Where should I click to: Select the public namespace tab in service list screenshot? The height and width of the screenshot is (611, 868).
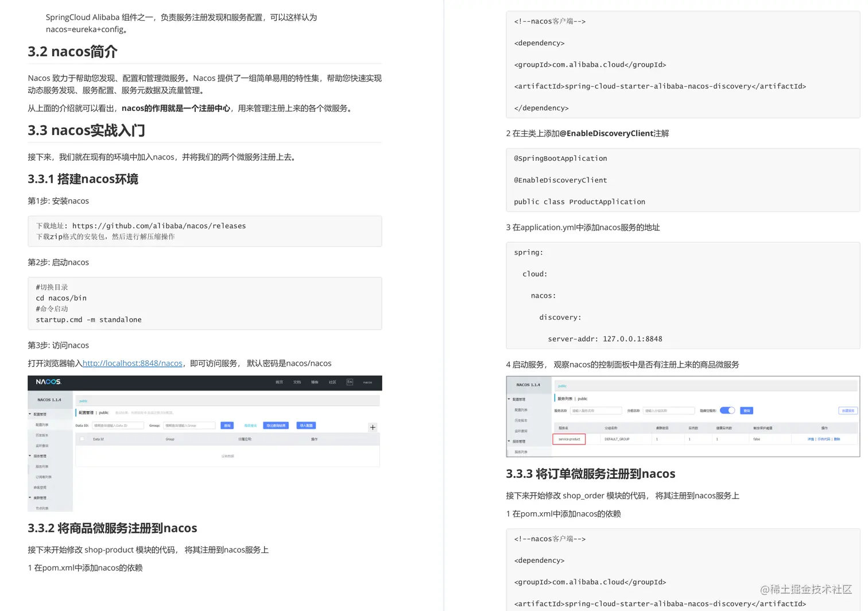[x=563, y=386]
